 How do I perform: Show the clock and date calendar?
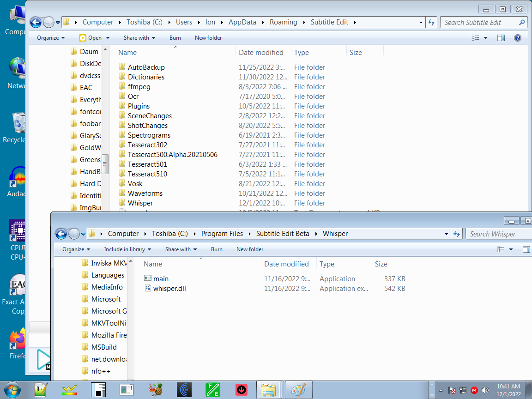pos(508,390)
